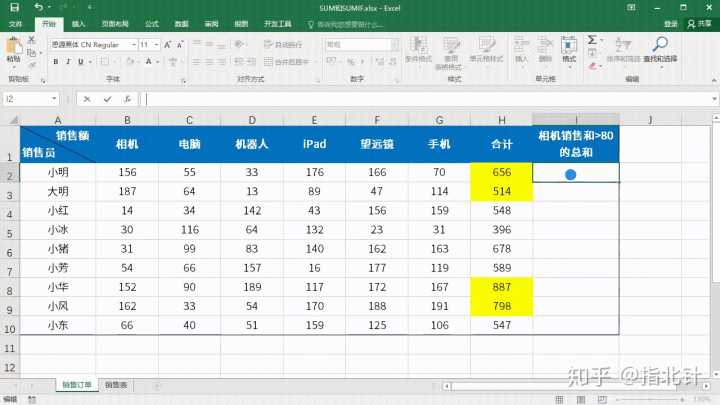Click the zoom slider in status bar
720x405 pixels.
(x=649, y=399)
